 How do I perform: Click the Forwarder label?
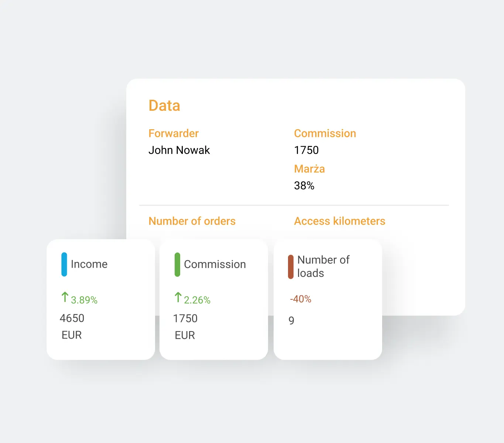[x=174, y=133]
